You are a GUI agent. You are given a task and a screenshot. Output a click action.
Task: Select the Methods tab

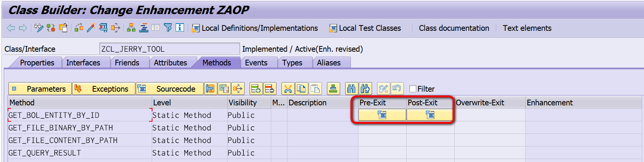217,63
